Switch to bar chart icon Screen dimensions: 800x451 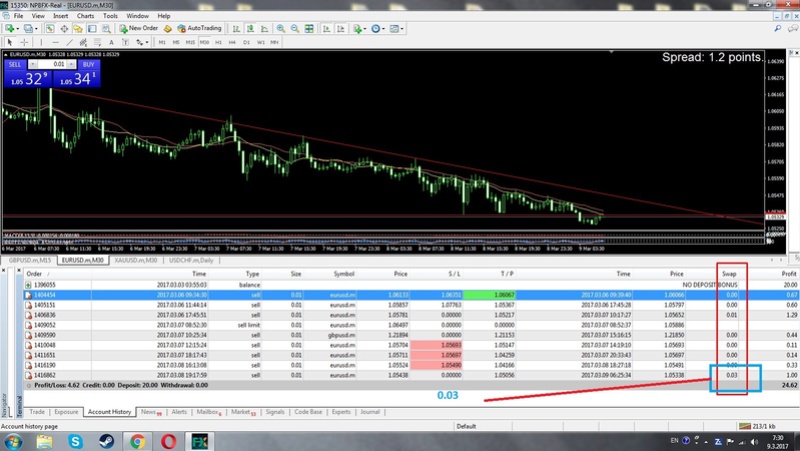click(x=236, y=29)
